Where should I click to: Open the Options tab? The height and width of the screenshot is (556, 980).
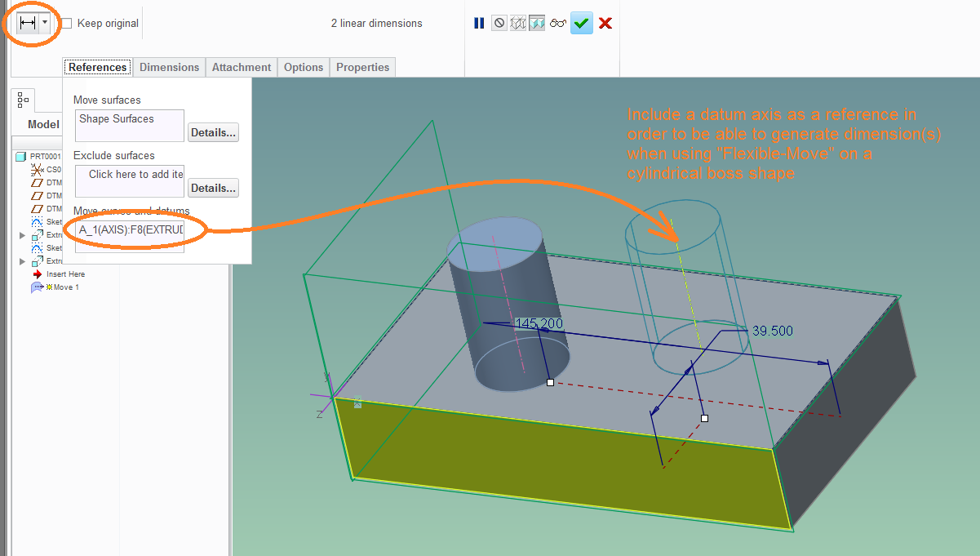(304, 67)
